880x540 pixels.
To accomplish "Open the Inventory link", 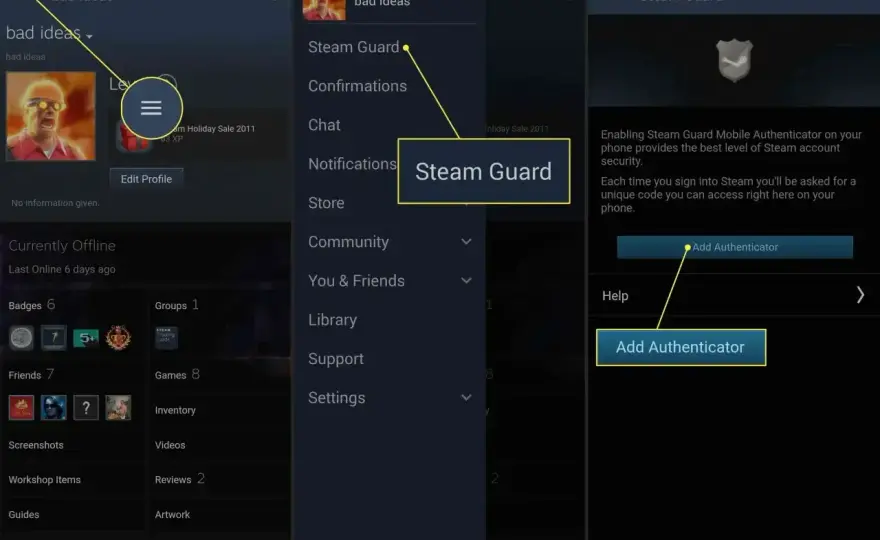I will tap(175, 410).
